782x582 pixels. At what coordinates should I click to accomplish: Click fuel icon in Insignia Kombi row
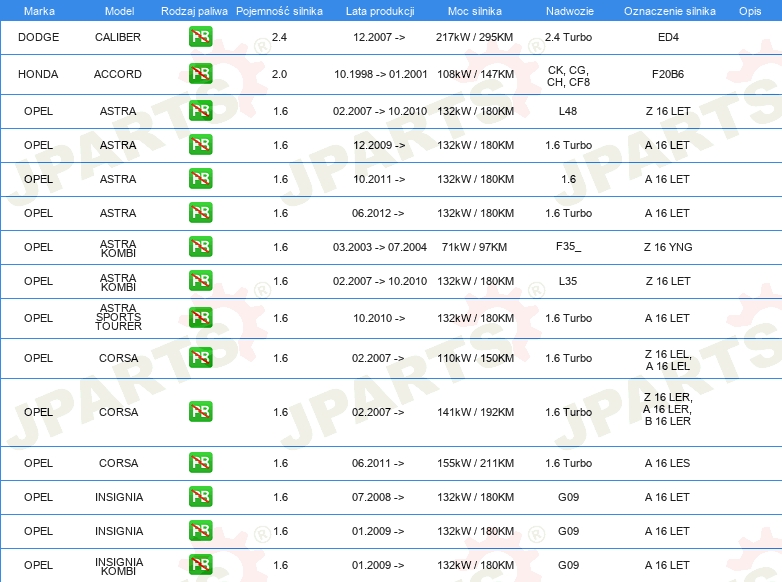[x=200, y=565]
